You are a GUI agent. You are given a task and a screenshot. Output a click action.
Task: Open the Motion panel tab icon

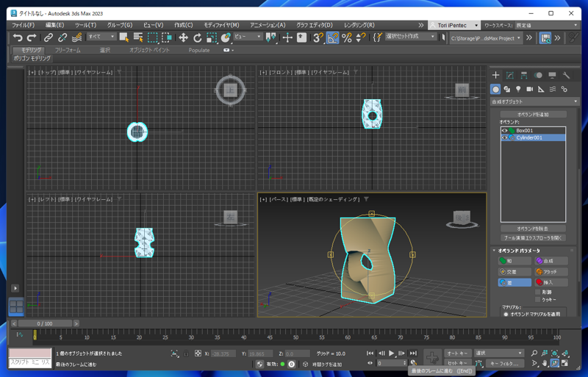[538, 76]
